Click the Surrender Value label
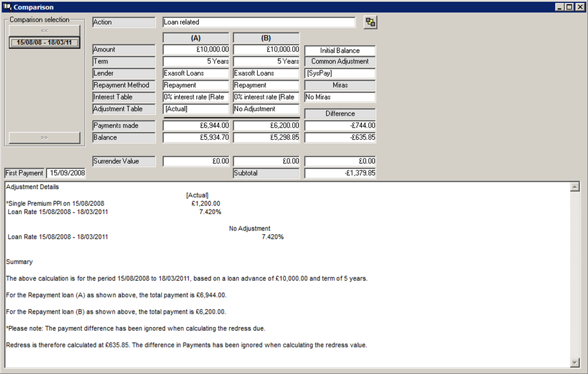Viewport: 588px width, 374px height. pyautogui.click(x=124, y=161)
